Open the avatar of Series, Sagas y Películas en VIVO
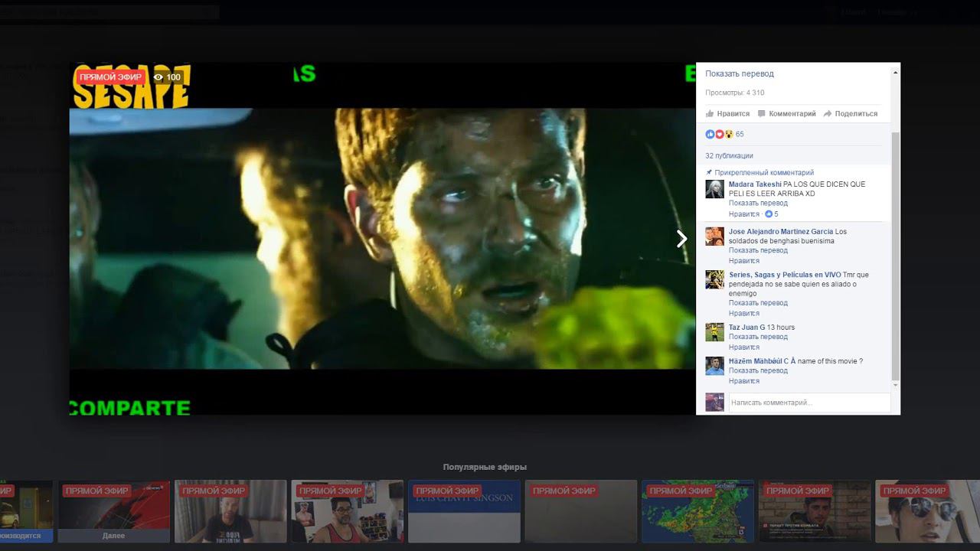The height and width of the screenshot is (551, 980). (714, 279)
